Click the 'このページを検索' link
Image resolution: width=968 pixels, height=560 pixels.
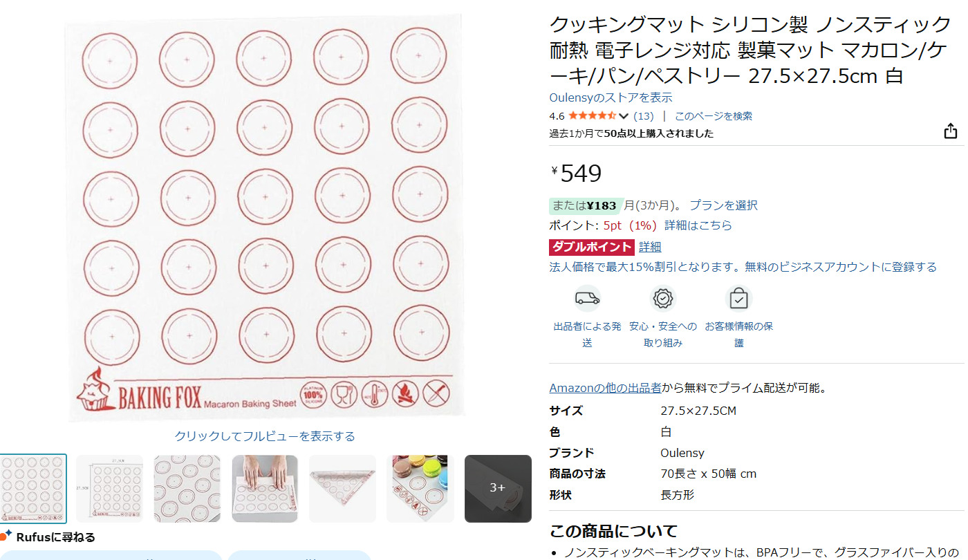pos(714,116)
